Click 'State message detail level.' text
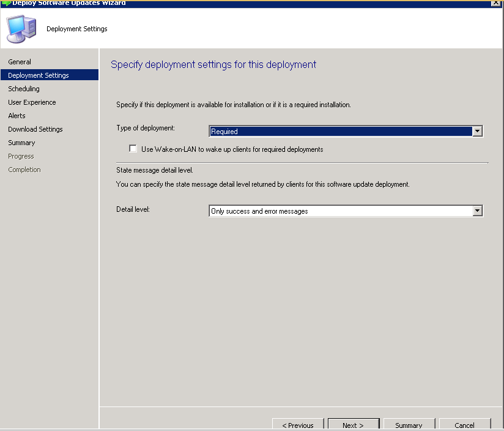Viewport: 504px width, 431px height. tap(155, 170)
